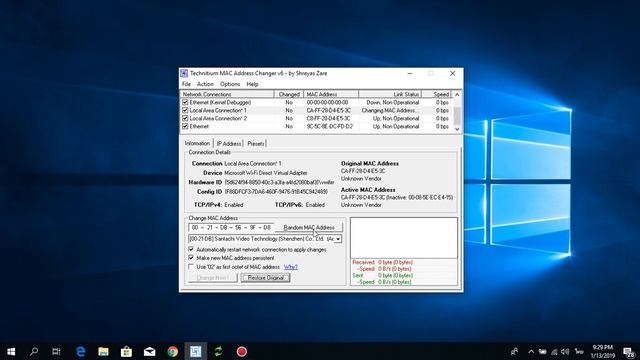Open the Options menu
The height and width of the screenshot is (360, 640).
[x=230, y=84]
